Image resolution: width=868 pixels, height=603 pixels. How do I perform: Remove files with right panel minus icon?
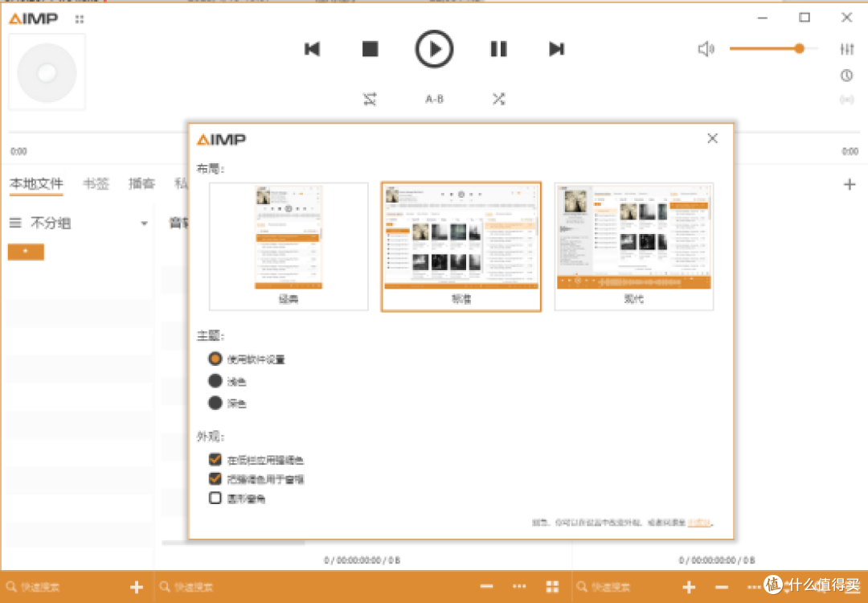721,587
